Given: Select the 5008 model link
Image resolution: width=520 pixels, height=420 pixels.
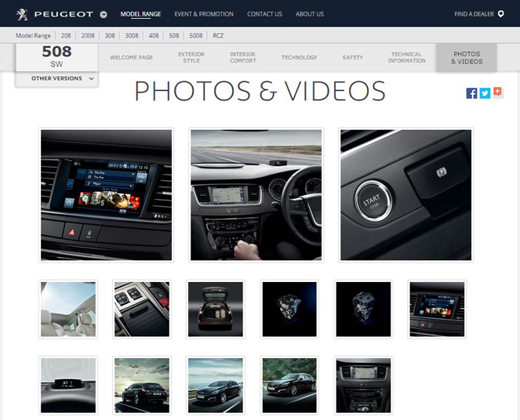Looking at the screenshot, I should coord(195,35).
